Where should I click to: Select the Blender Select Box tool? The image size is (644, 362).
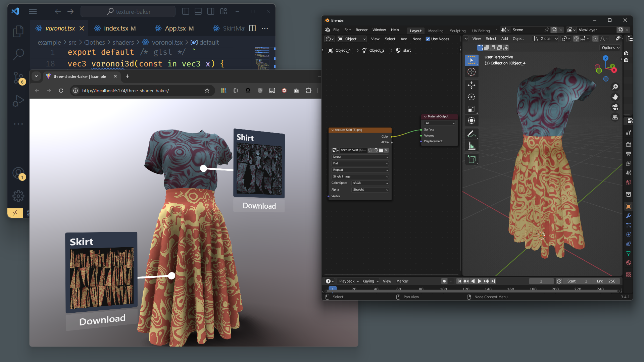pyautogui.click(x=472, y=60)
